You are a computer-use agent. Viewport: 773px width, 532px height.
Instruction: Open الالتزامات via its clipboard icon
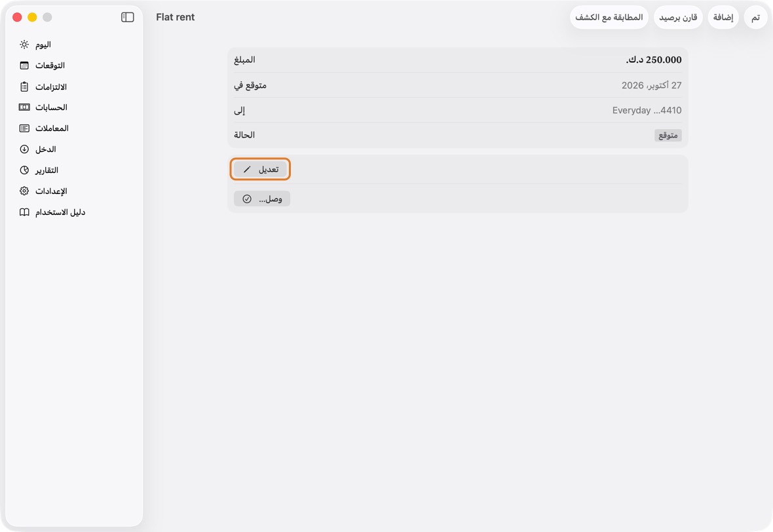(24, 86)
